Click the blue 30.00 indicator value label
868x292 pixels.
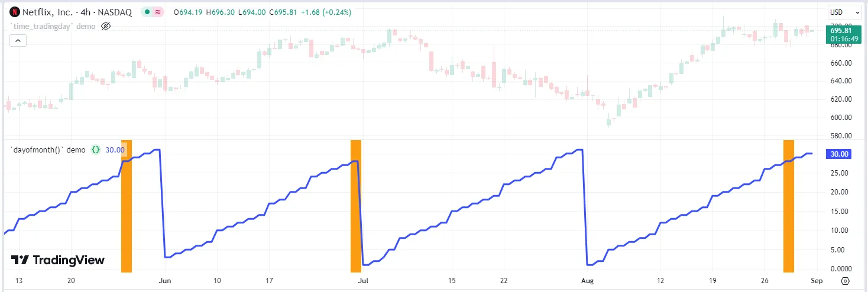(840, 154)
